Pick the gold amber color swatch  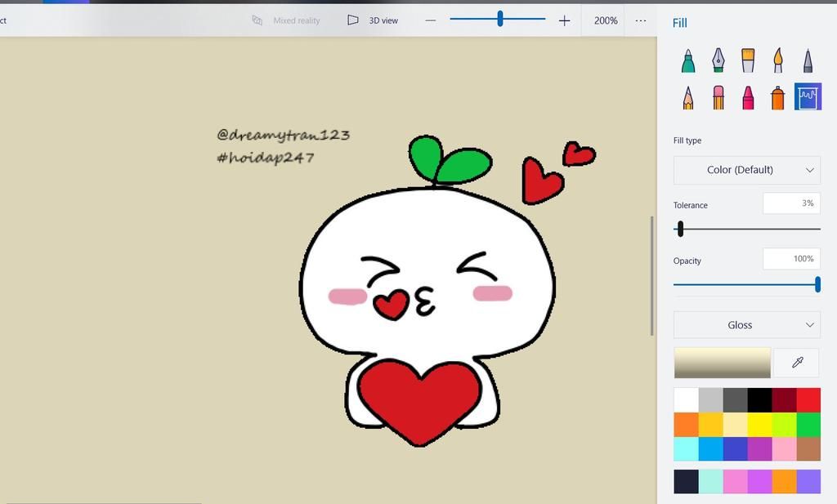click(x=710, y=425)
